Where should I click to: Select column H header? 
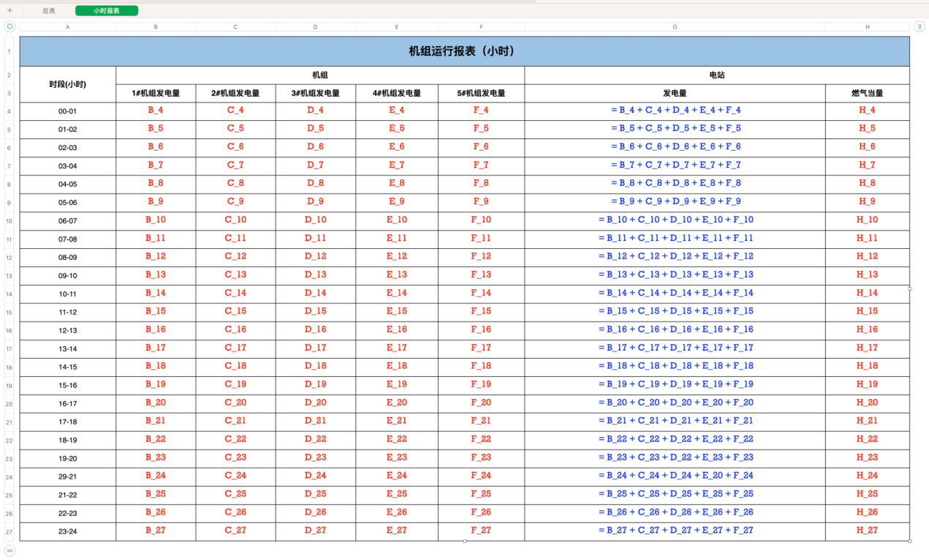point(867,27)
